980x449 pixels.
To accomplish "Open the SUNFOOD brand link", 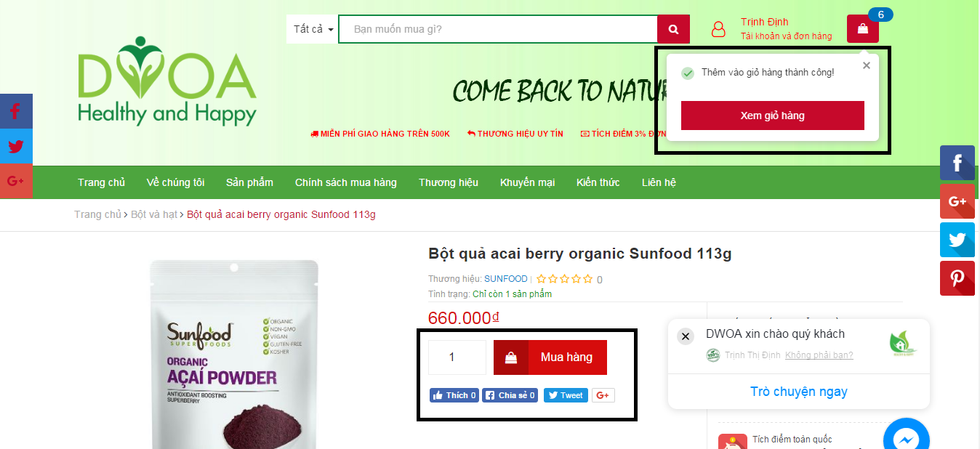I will click(x=506, y=279).
